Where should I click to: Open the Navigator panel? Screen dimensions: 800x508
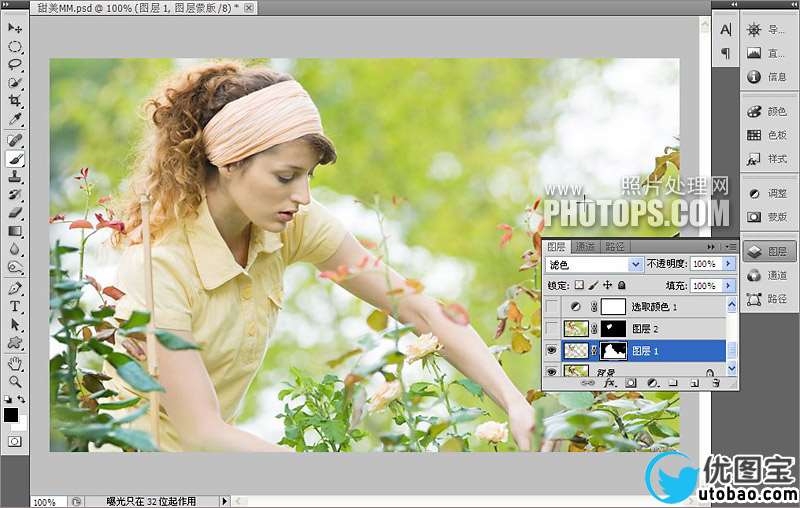(768, 30)
